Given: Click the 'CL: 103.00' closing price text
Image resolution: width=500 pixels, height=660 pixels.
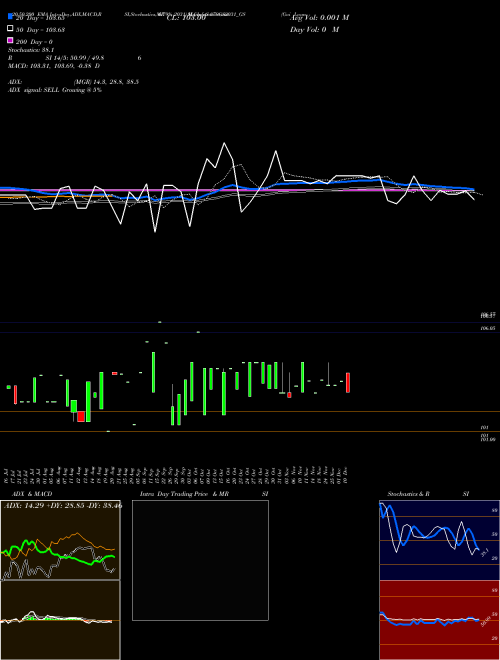Looking at the screenshot, I should click(186, 18).
